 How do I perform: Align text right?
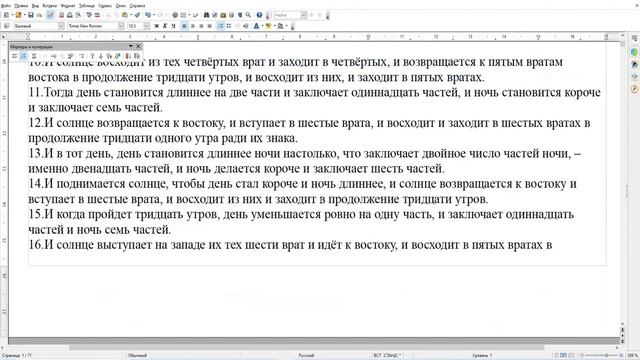201,26
